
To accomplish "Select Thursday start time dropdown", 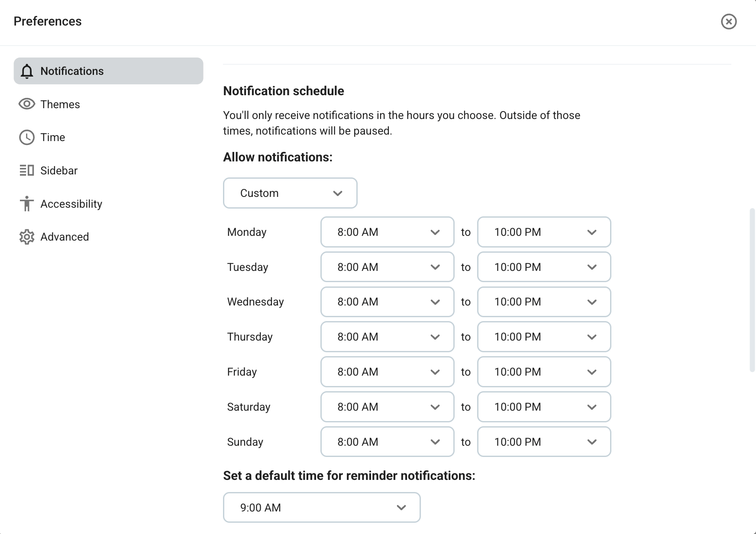I will click(387, 337).
